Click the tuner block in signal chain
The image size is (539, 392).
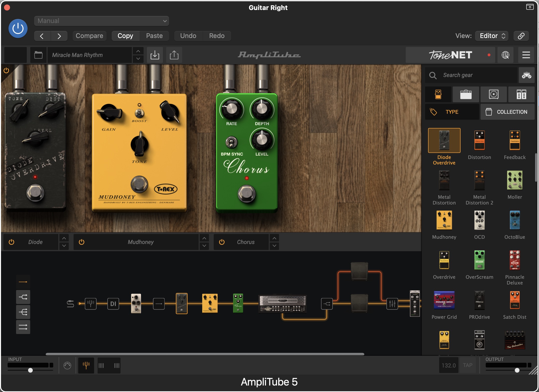tap(91, 303)
